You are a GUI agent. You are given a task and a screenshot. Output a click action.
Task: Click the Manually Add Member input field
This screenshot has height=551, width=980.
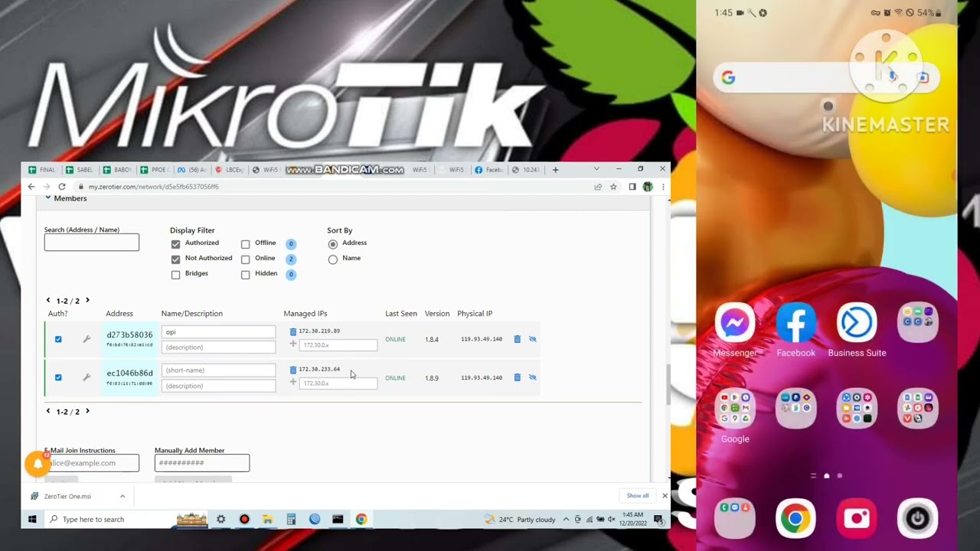click(202, 463)
